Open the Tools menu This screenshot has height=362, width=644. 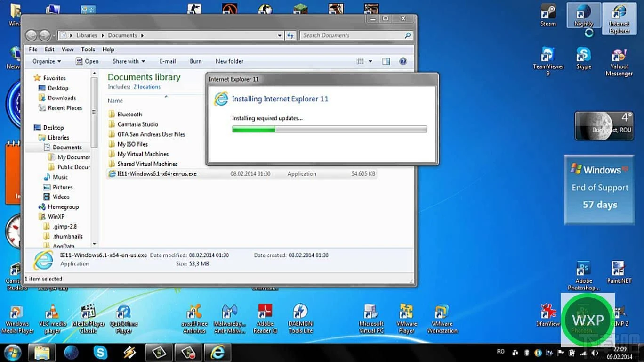pos(88,49)
